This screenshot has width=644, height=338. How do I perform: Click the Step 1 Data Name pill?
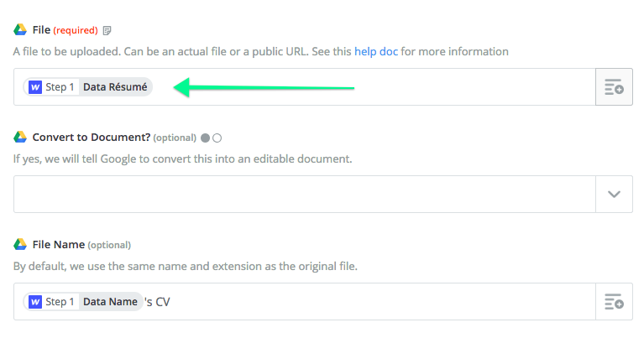pos(83,302)
